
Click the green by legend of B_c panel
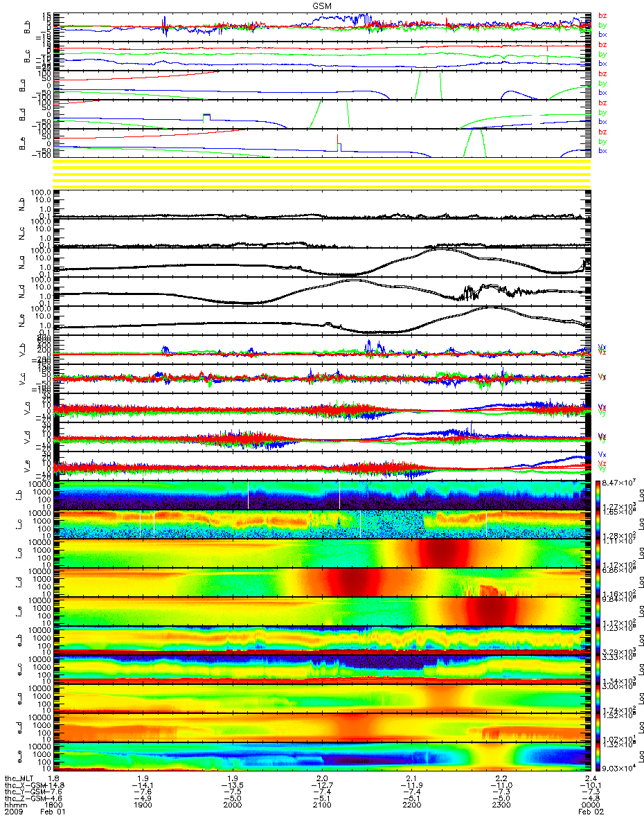tap(602, 54)
